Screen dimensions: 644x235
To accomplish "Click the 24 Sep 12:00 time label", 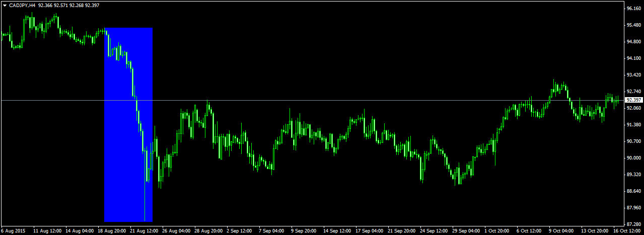I will tap(434, 231).
